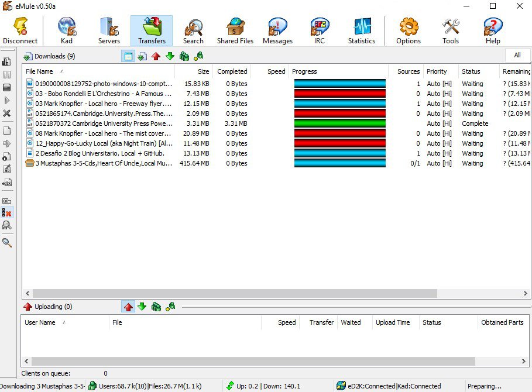Open the Messages page
This screenshot has width=532, height=392.
tap(277, 30)
